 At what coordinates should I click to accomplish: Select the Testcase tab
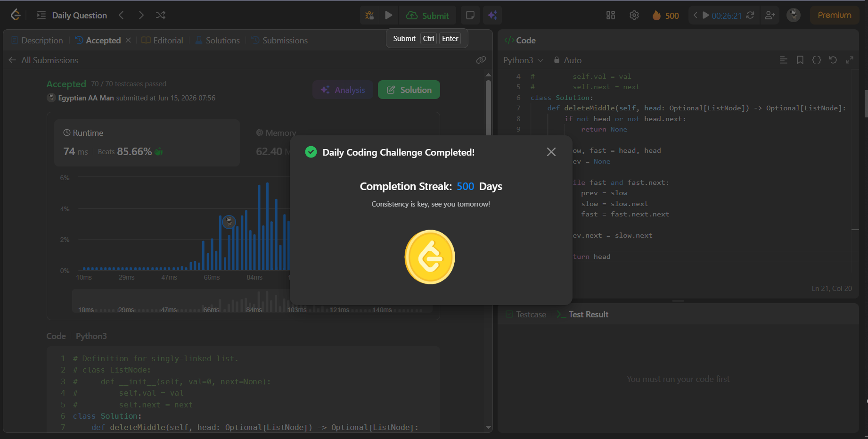(x=526, y=315)
